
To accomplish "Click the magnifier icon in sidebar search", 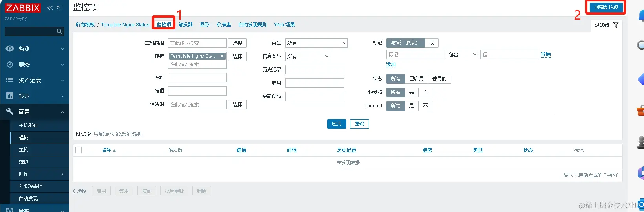I will [60, 31].
